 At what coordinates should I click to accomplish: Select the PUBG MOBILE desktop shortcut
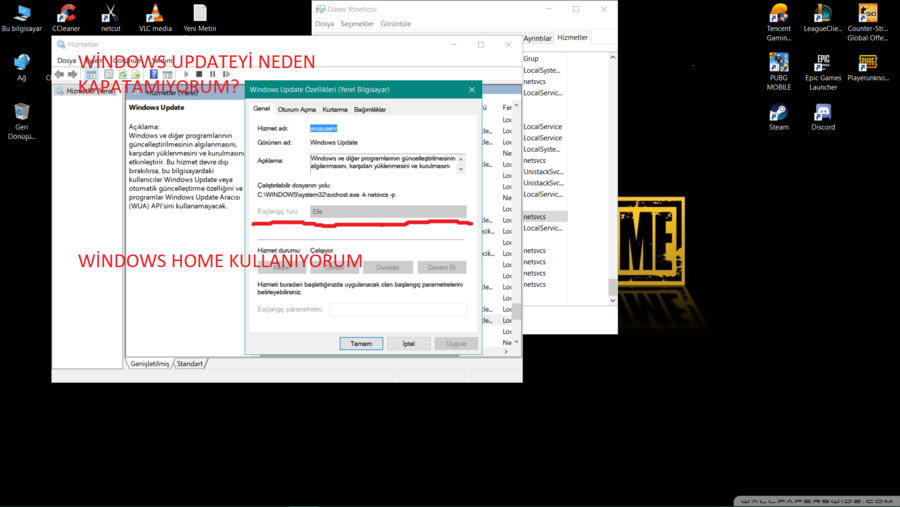click(x=779, y=72)
